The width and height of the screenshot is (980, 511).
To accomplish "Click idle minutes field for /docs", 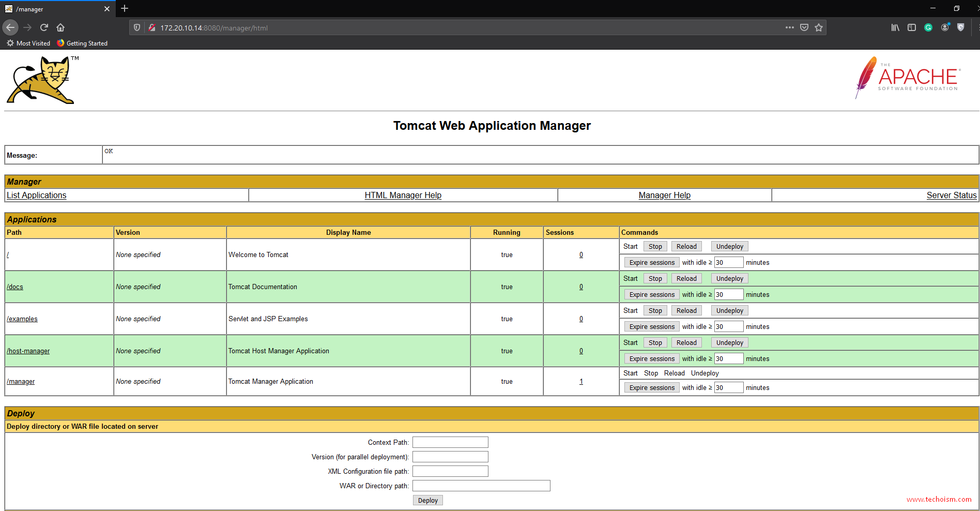I will [729, 294].
